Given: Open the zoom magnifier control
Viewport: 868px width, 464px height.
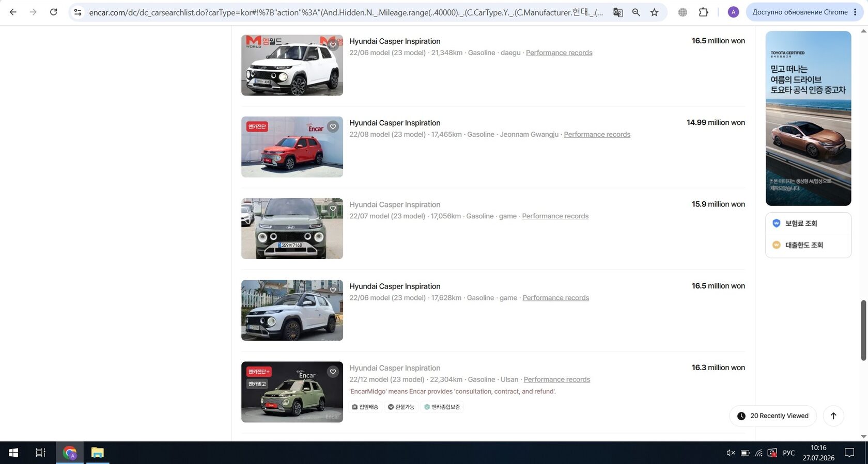Looking at the screenshot, I should [x=636, y=12].
